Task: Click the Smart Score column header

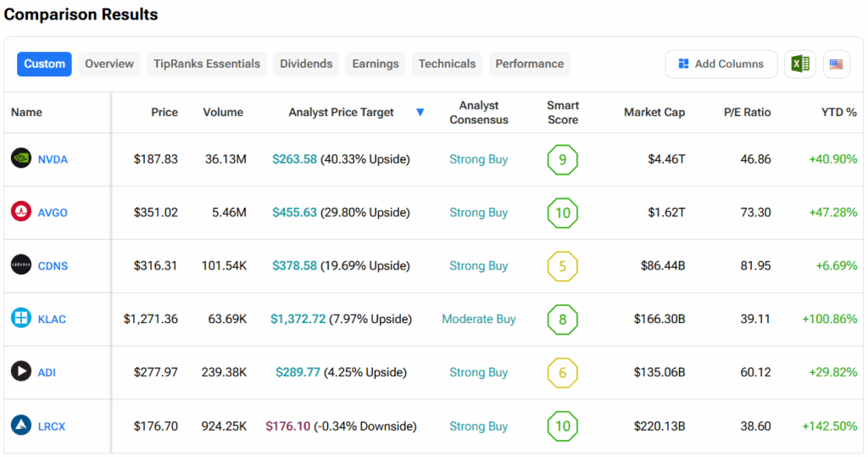Action: pyautogui.click(x=563, y=113)
